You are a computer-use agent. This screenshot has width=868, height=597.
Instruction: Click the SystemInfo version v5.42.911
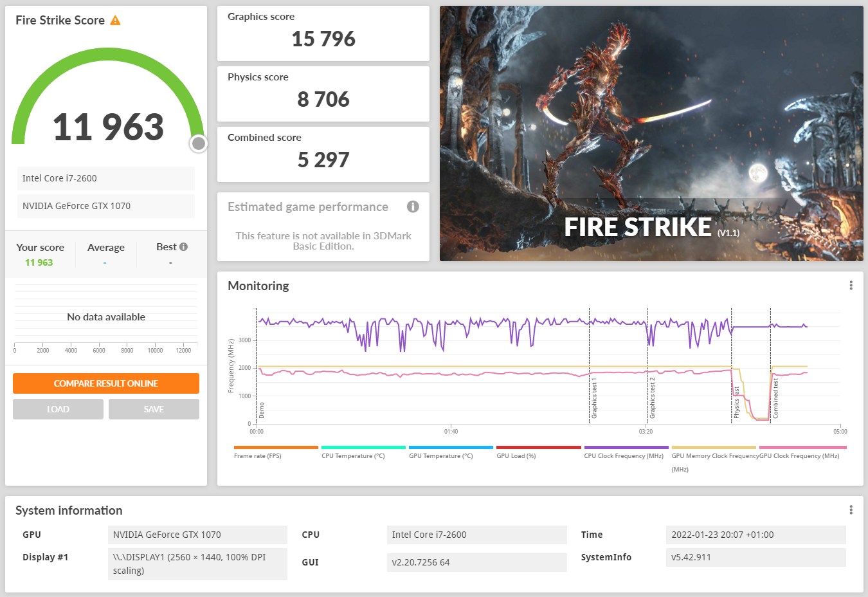pyautogui.click(x=756, y=557)
